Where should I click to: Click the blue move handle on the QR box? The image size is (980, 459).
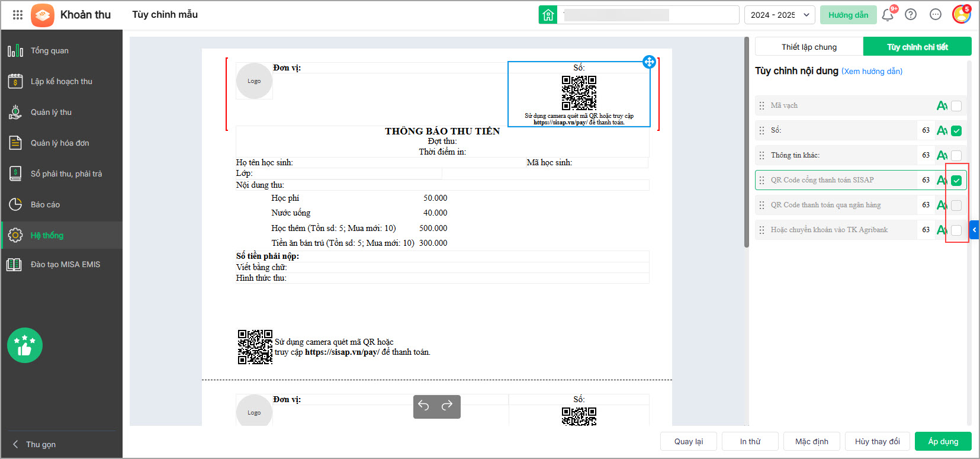(x=649, y=62)
